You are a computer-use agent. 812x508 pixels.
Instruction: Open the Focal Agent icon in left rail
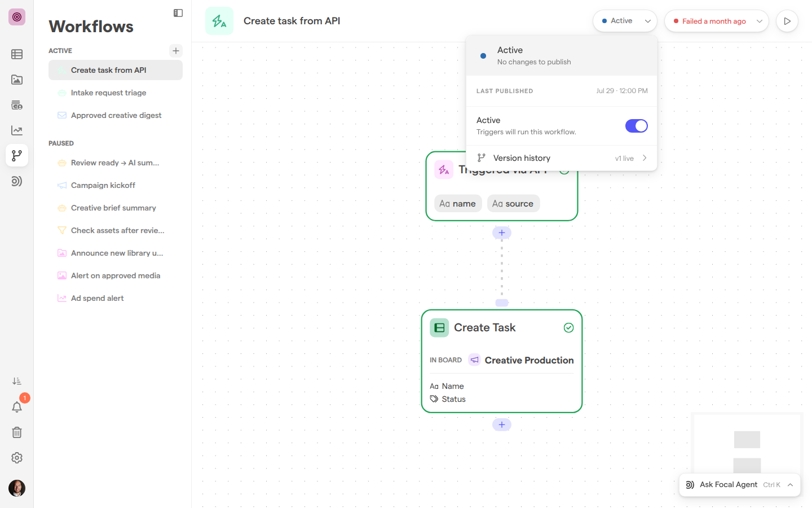17,181
